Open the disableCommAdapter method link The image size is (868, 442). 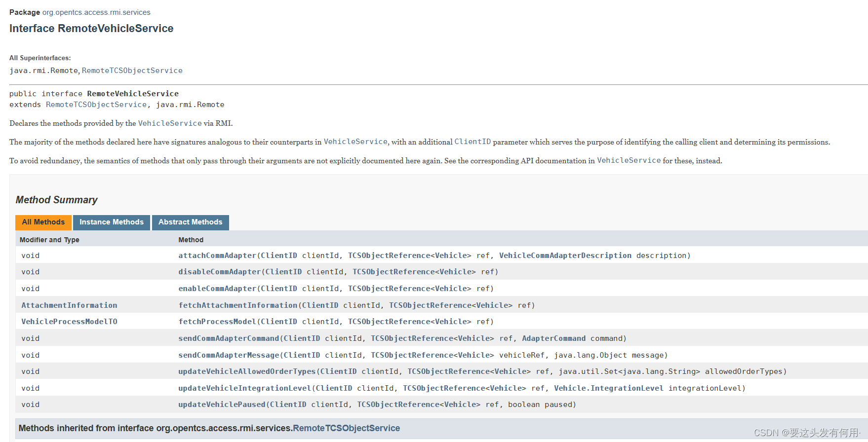pyautogui.click(x=220, y=272)
